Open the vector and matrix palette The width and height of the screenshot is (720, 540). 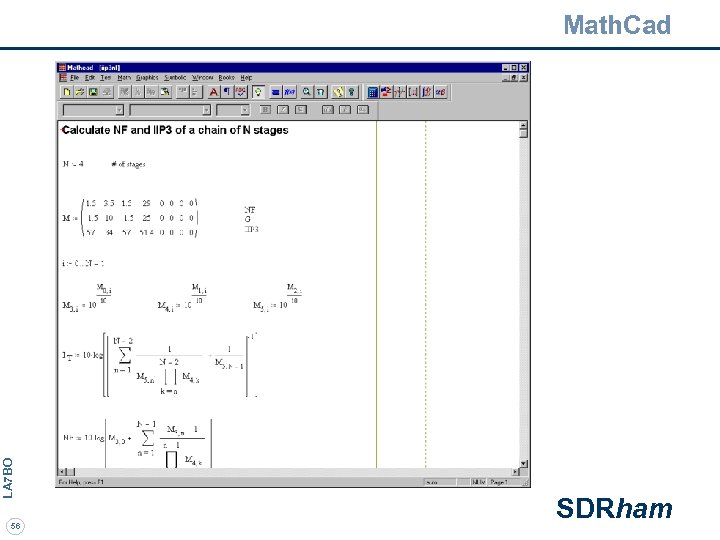(x=413, y=92)
